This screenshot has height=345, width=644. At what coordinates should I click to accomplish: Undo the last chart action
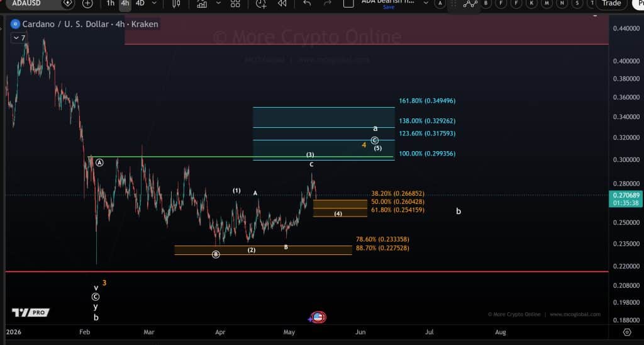pos(307,3)
